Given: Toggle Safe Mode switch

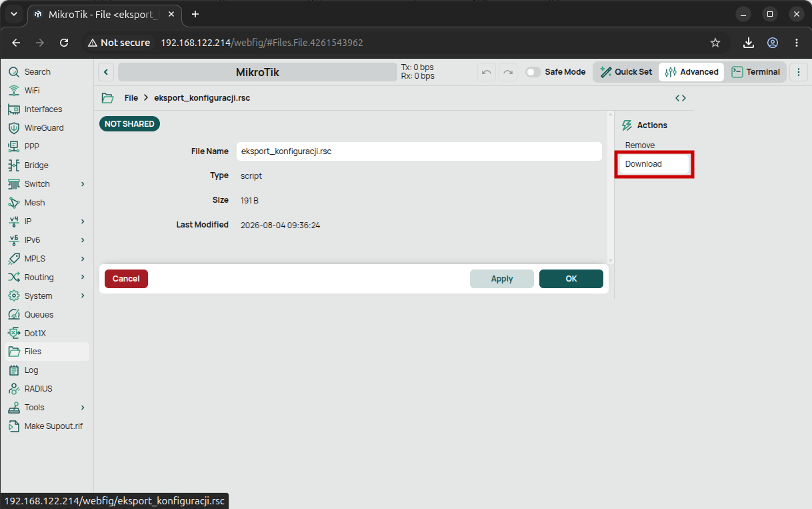Looking at the screenshot, I should point(533,72).
